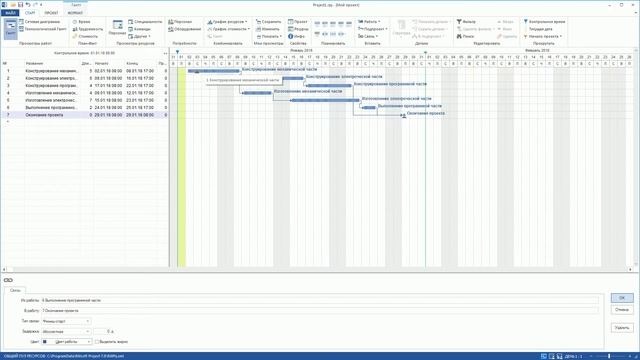Click Сохранить in Мои просмотры
This screenshot has width=640, height=360.
tap(268, 22)
